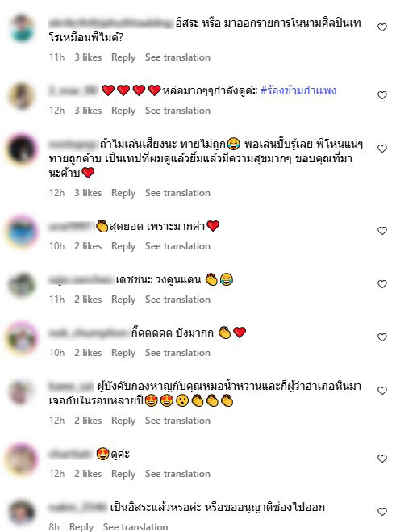Like the ผู้บังคับกองหาญ comment
Screen dimensions: 396x532
click(x=382, y=391)
